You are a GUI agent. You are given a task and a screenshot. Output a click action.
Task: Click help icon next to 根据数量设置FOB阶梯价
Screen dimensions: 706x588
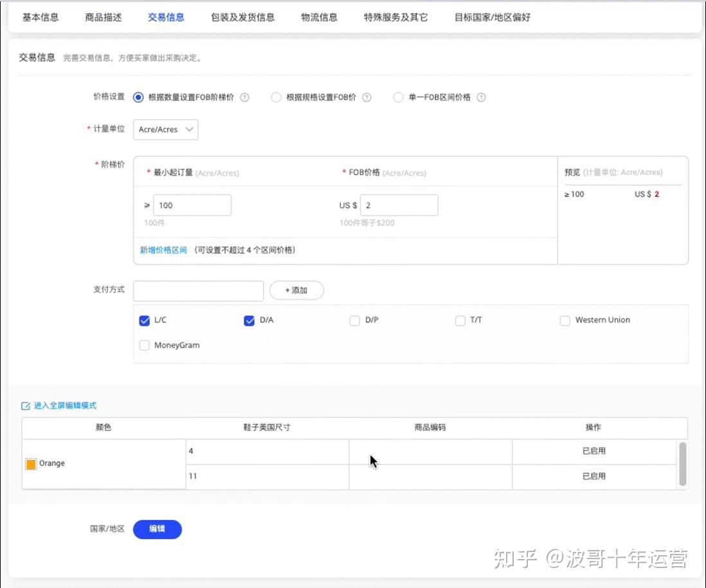[x=244, y=97]
